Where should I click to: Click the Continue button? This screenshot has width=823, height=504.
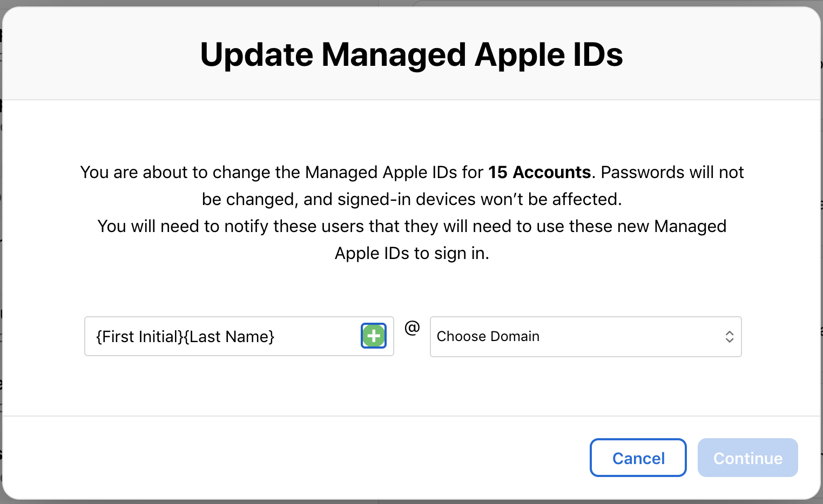coord(747,458)
